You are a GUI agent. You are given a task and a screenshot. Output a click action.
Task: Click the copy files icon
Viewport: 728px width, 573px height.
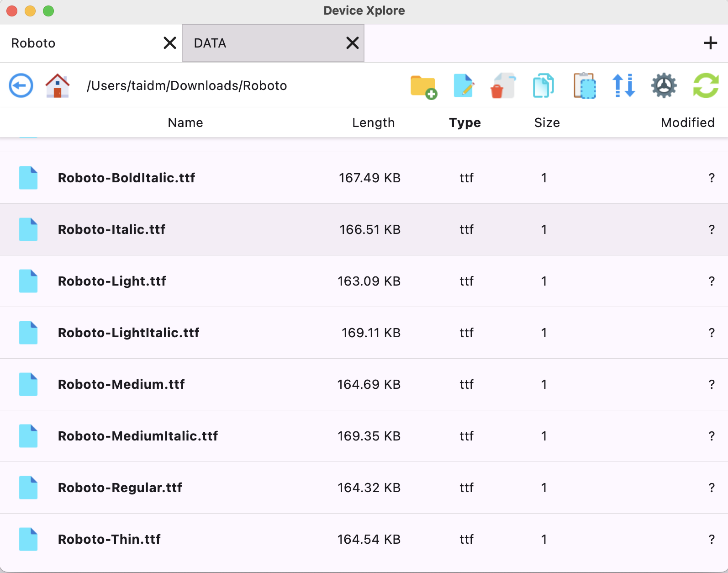tap(543, 85)
